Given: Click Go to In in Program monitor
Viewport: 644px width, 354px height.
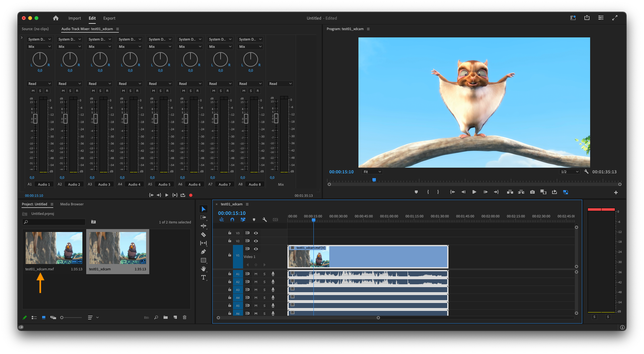Looking at the screenshot, I should tap(453, 192).
